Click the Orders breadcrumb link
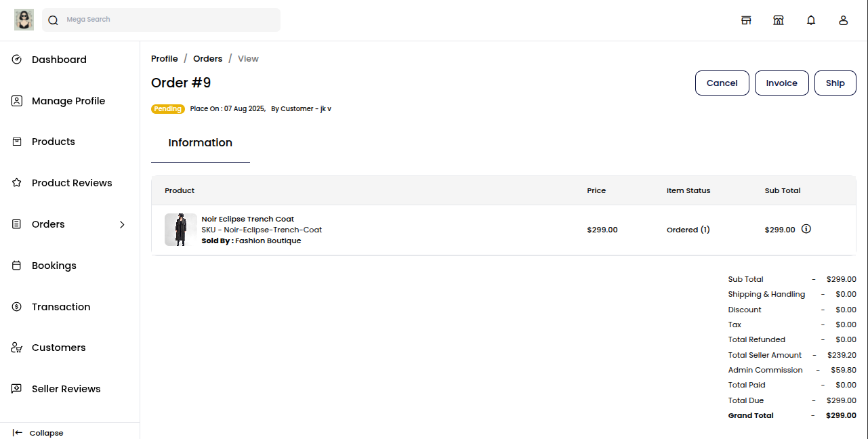This screenshot has width=868, height=439. [207, 59]
